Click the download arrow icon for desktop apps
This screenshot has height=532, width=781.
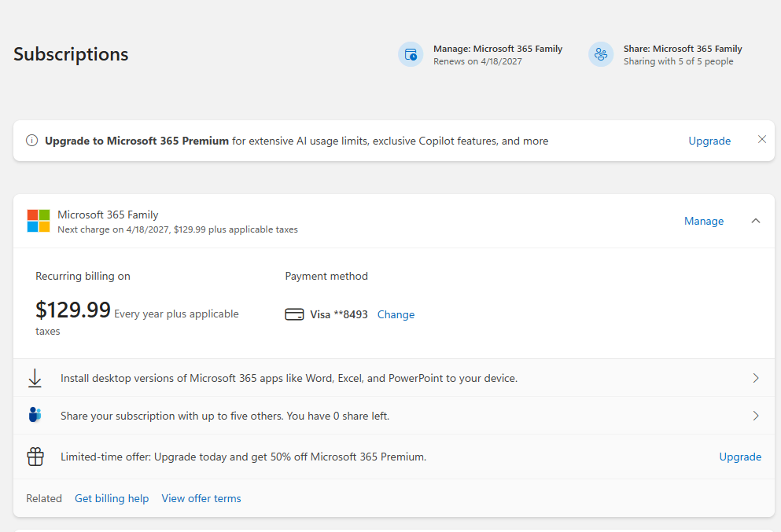point(35,378)
